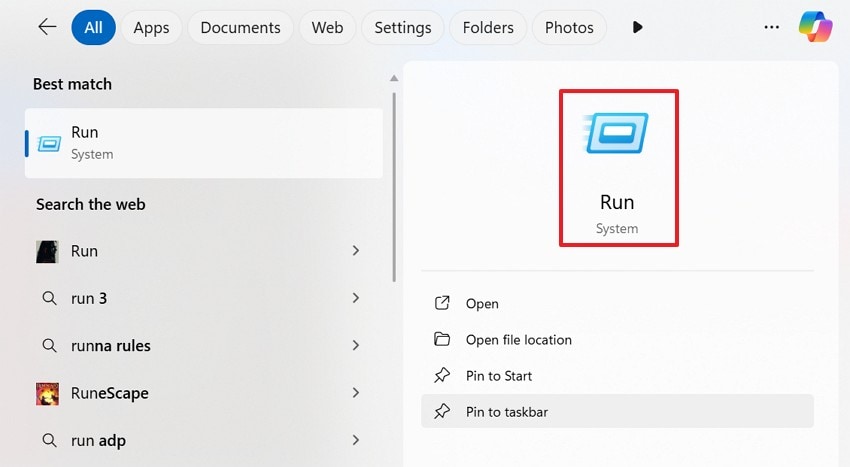This screenshot has height=467, width=850.
Task: Expand the run 3 suggestion chevron
Action: click(356, 298)
